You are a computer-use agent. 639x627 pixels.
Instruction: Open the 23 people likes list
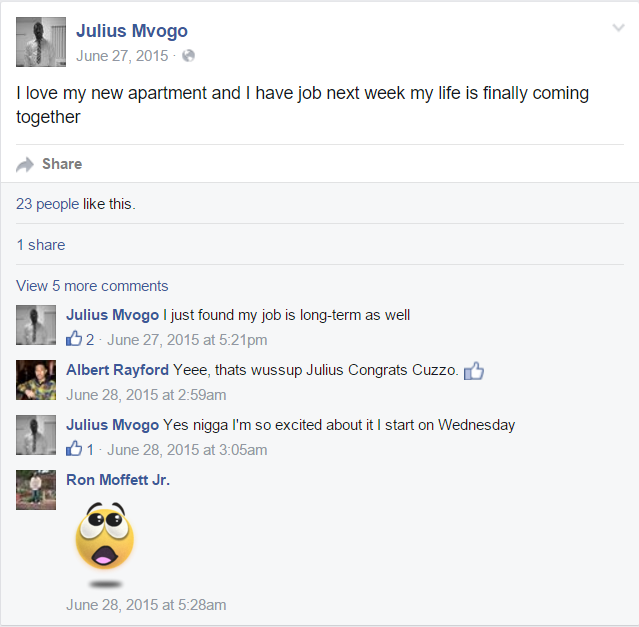48,204
